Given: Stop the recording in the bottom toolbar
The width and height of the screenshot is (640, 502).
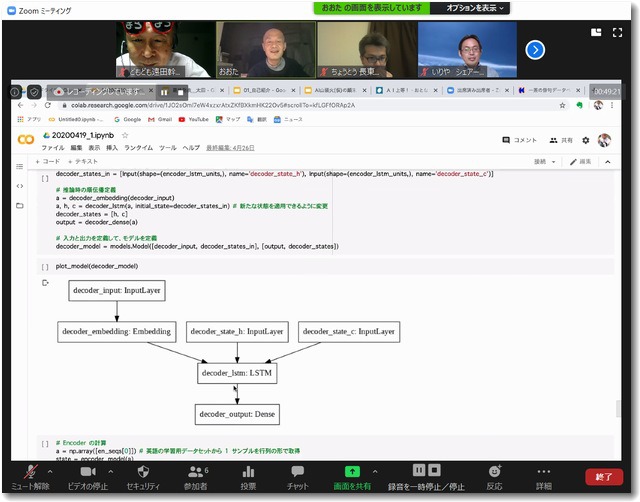Looking at the screenshot, I should tap(434, 470).
